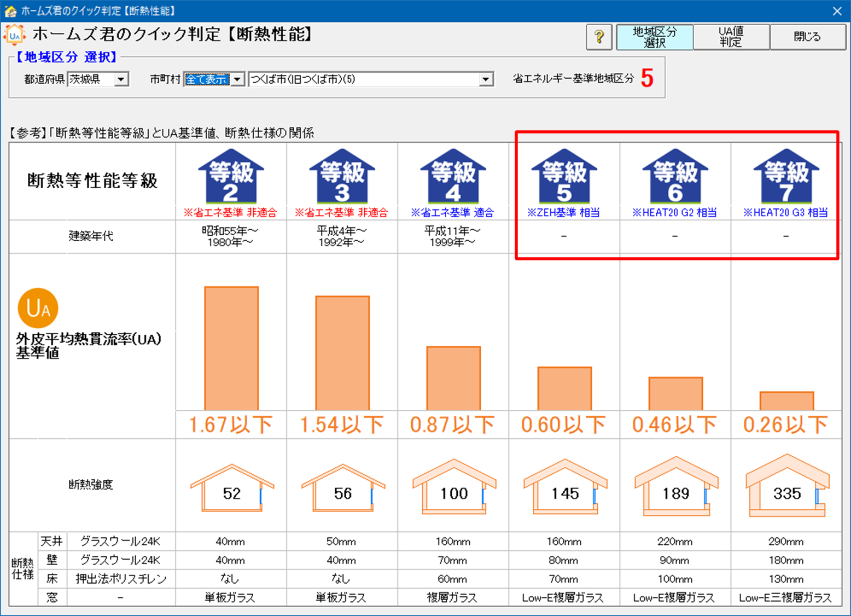Viewport: 851px width, 616px height.
Task: Click the insulation house icon showing 145
Action: [x=565, y=487]
